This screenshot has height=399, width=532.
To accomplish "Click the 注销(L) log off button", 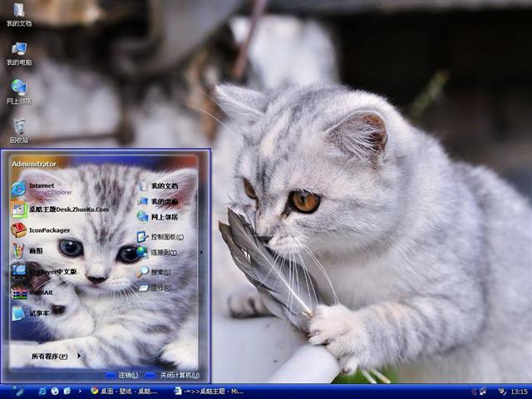I will coord(122,375).
